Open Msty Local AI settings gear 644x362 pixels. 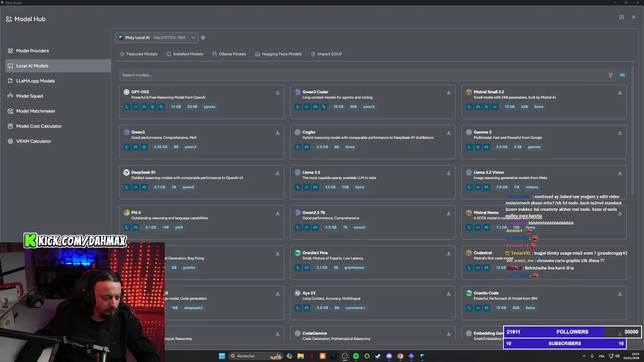[203, 38]
